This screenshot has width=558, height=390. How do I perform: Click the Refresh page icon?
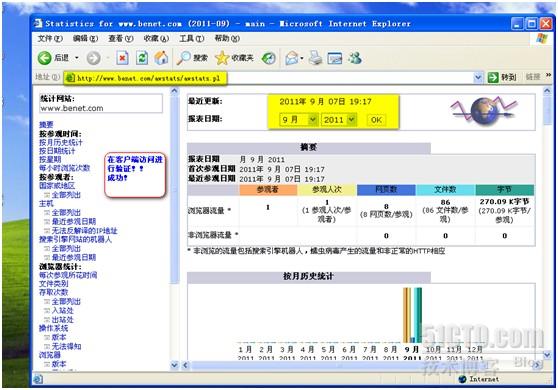point(142,58)
